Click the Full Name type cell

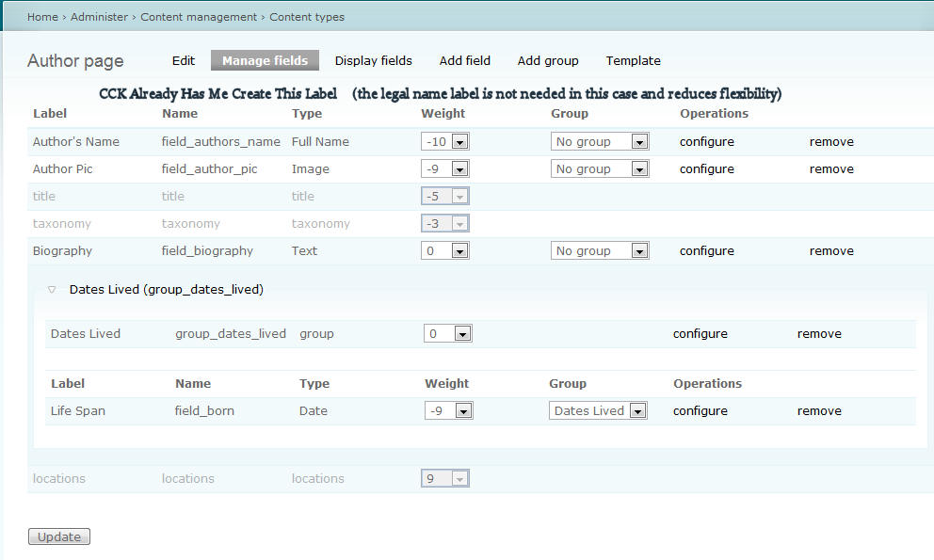click(x=320, y=142)
